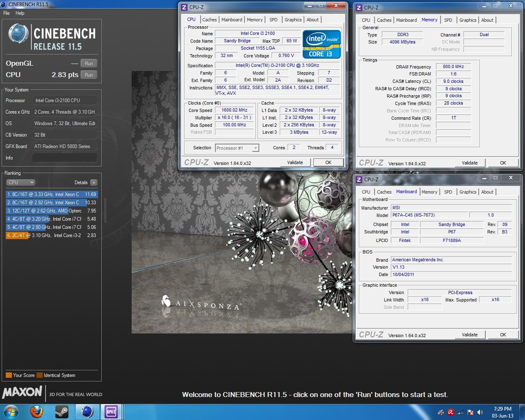Open Caches tab in first CPU-Z window
The width and height of the screenshot is (525, 420).
[209, 20]
